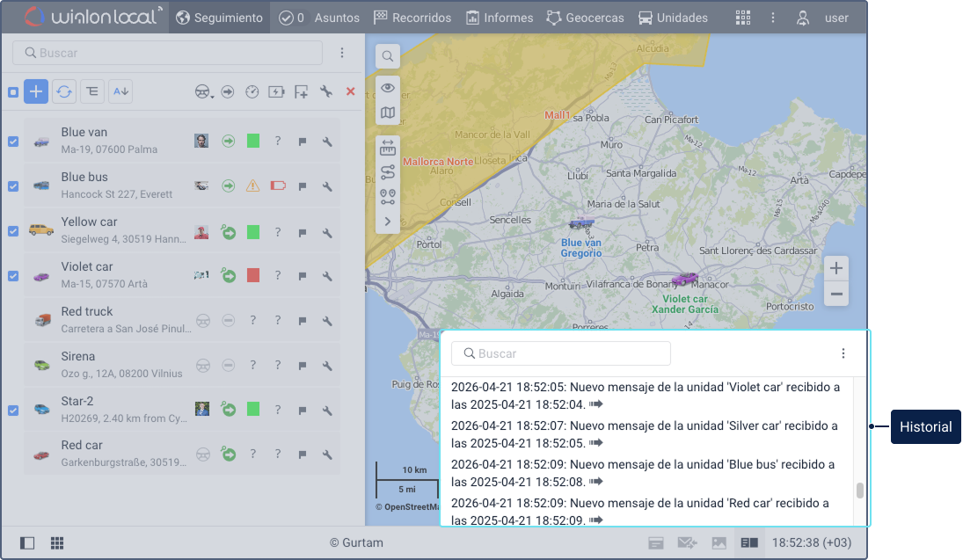Click the map search magnifier icon

388,57
